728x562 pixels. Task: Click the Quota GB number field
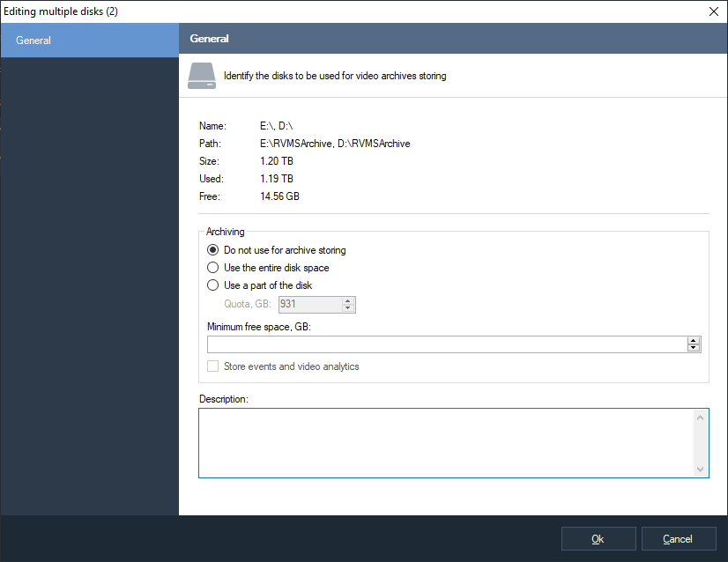pyautogui.click(x=309, y=305)
